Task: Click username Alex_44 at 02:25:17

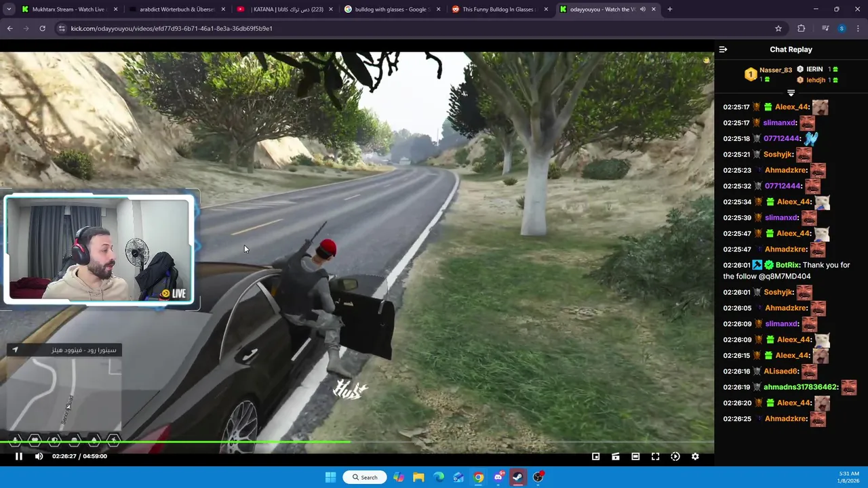Action: click(792, 107)
